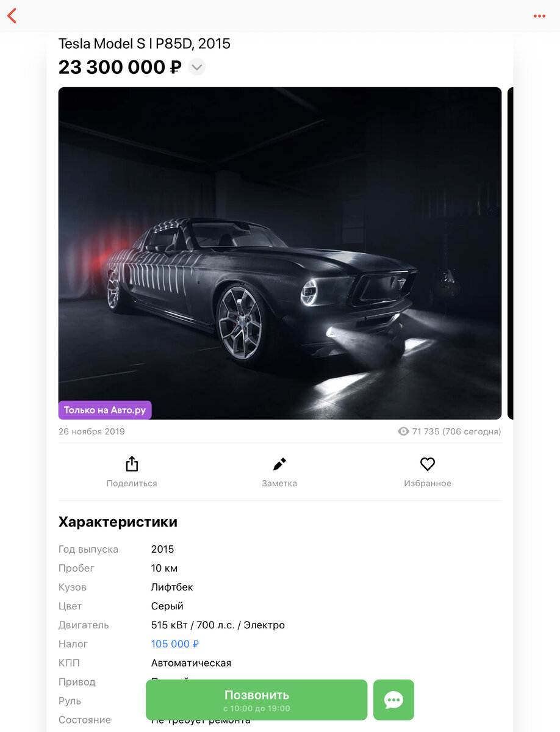Open the three-dots more menu
Image resolution: width=560 pixels, height=732 pixels.
539,16
